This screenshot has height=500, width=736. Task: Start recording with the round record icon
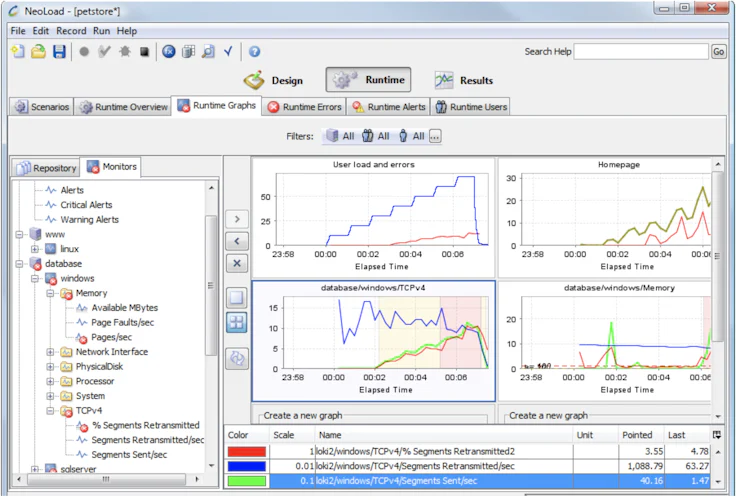click(x=84, y=52)
